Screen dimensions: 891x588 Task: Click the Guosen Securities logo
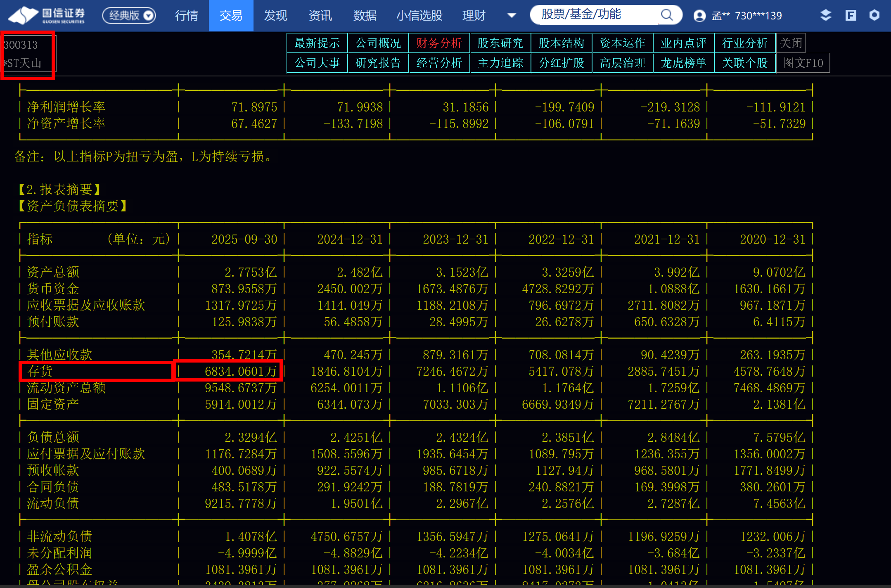coord(47,16)
